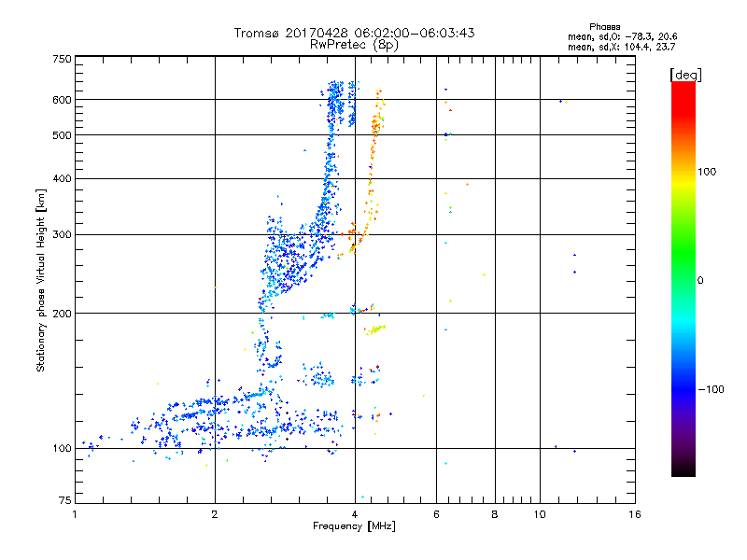Click the colorbar tick label '0'
The height and width of the screenshot is (560, 747).
click(700, 281)
